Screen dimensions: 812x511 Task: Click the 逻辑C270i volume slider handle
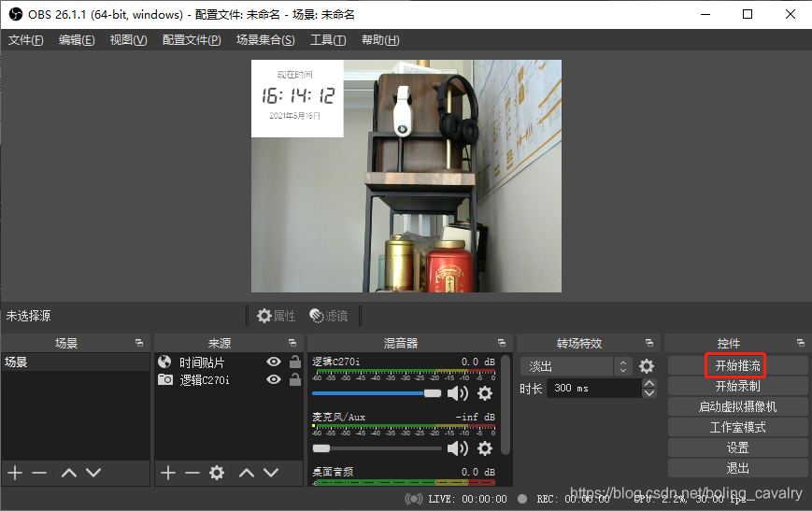pyautogui.click(x=433, y=393)
